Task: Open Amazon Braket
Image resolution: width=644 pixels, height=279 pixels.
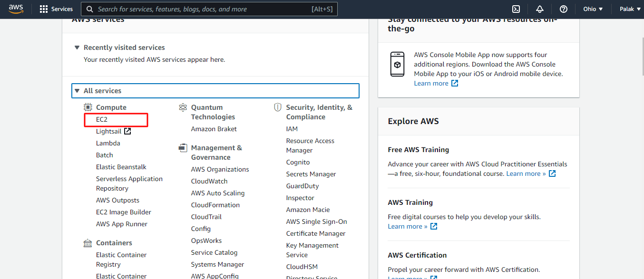Action: 214,129
